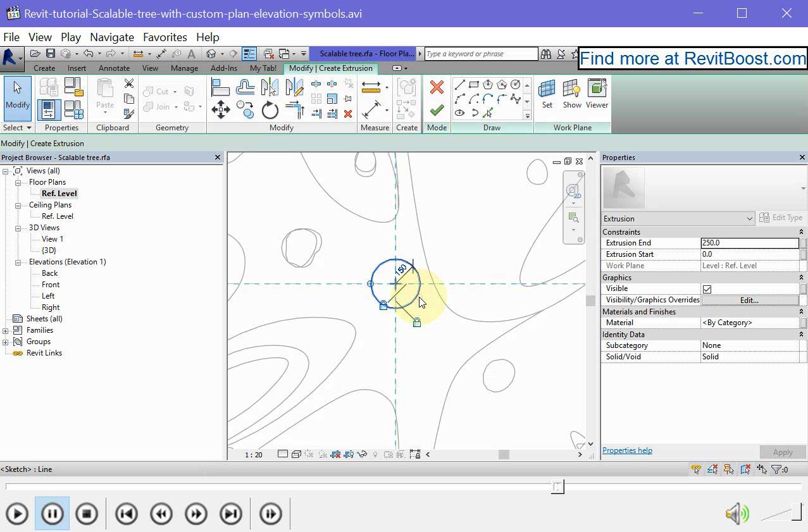Screen dimensions: 808x532
Task: Toggle the Visible checkbox in Properties
Action: (x=707, y=289)
